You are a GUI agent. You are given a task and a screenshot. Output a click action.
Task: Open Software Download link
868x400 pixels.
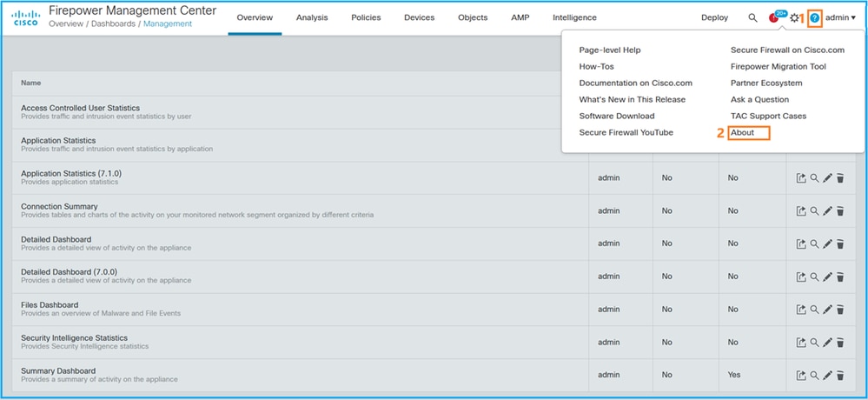(x=617, y=117)
